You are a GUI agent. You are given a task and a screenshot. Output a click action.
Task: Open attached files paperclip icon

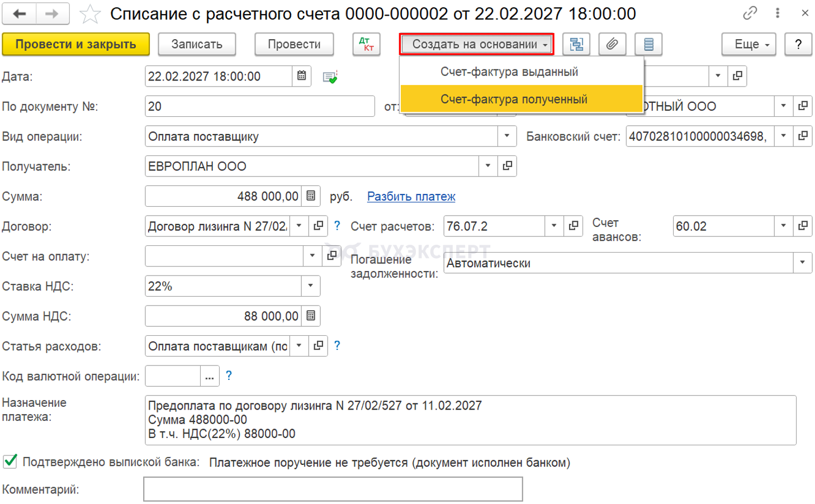pos(612,44)
